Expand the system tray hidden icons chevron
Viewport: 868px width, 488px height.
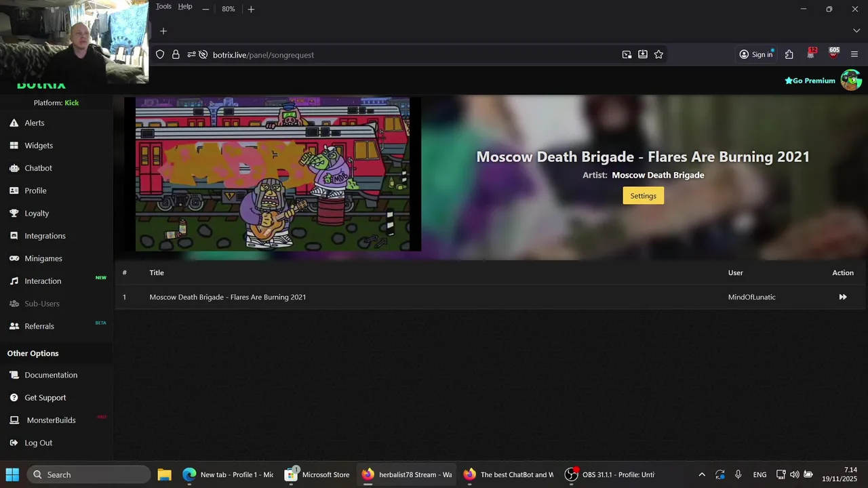[x=702, y=474]
